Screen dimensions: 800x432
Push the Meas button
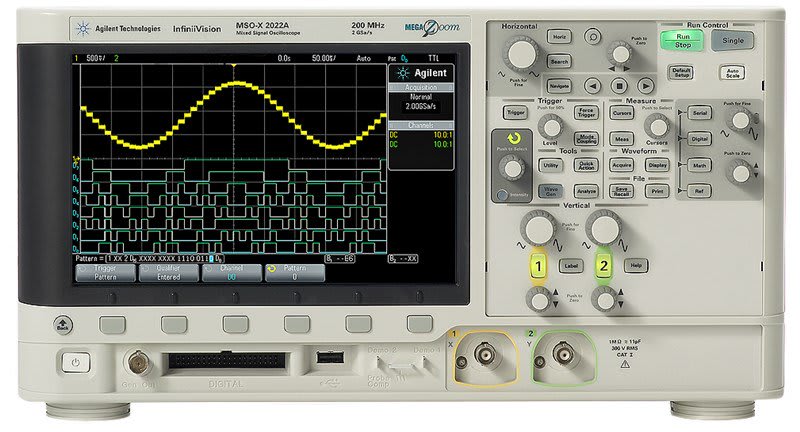click(x=622, y=139)
